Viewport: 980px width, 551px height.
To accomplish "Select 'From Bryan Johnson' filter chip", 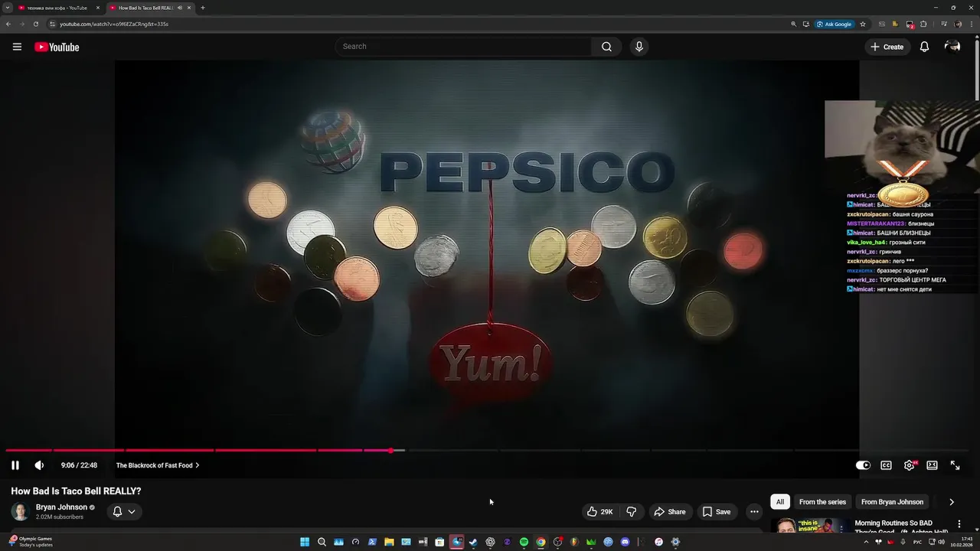I will [x=892, y=502].
